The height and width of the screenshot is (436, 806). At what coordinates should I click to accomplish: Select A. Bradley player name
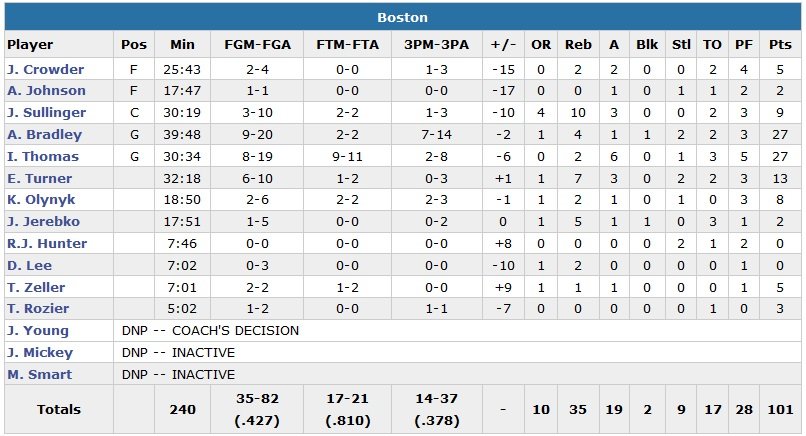[43, 135]
